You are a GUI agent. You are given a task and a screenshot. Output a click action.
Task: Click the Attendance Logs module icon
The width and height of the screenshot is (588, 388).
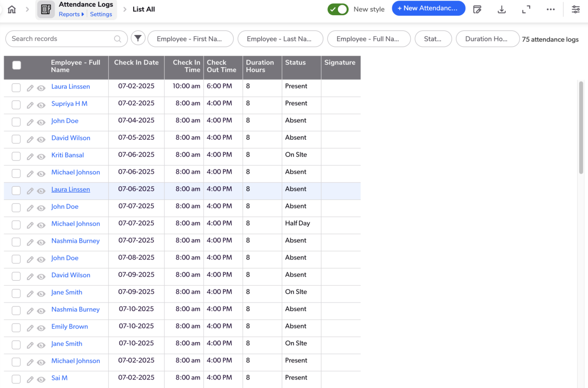(46, 10)
